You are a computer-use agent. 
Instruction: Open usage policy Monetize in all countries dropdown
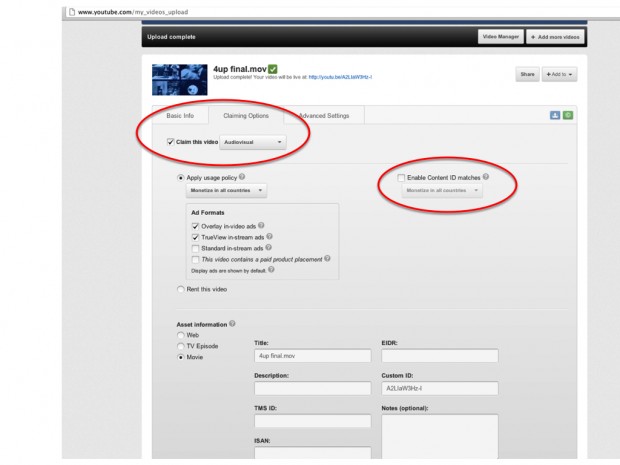coord(226,191)
